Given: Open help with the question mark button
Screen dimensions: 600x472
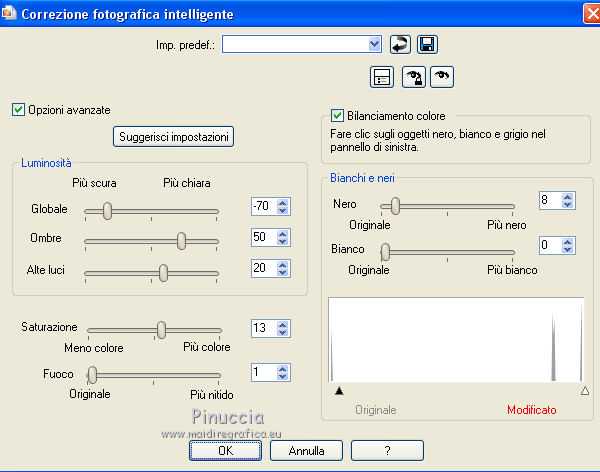Looking at the screenshot, I should [386, 450].
